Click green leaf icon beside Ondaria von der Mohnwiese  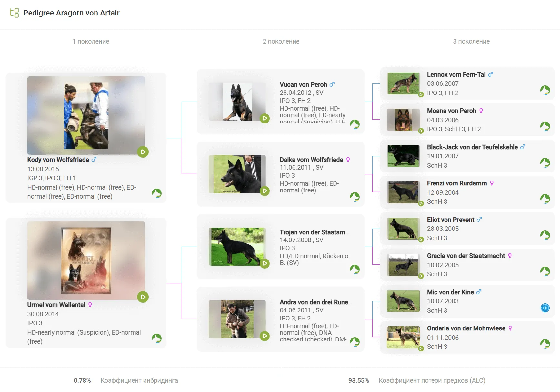[545, 344]
